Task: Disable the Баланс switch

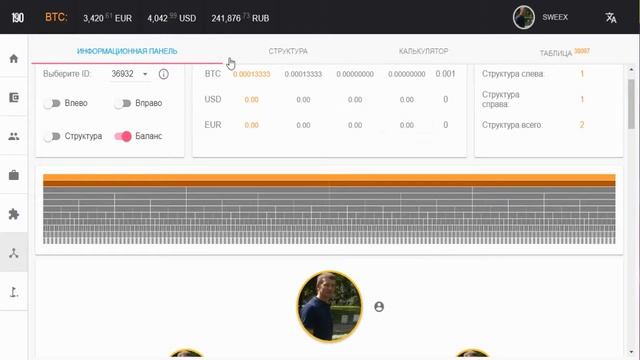Action: tap(122, 136)
